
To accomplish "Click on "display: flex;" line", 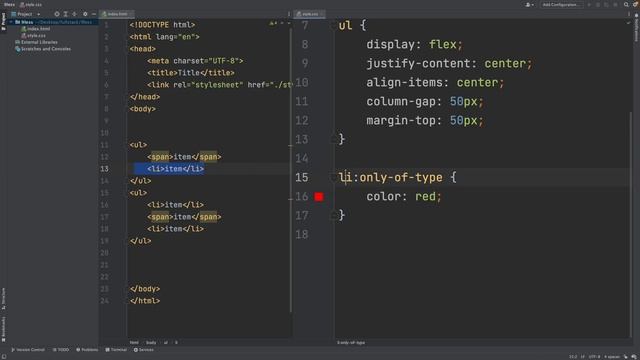I will [414, 44].
